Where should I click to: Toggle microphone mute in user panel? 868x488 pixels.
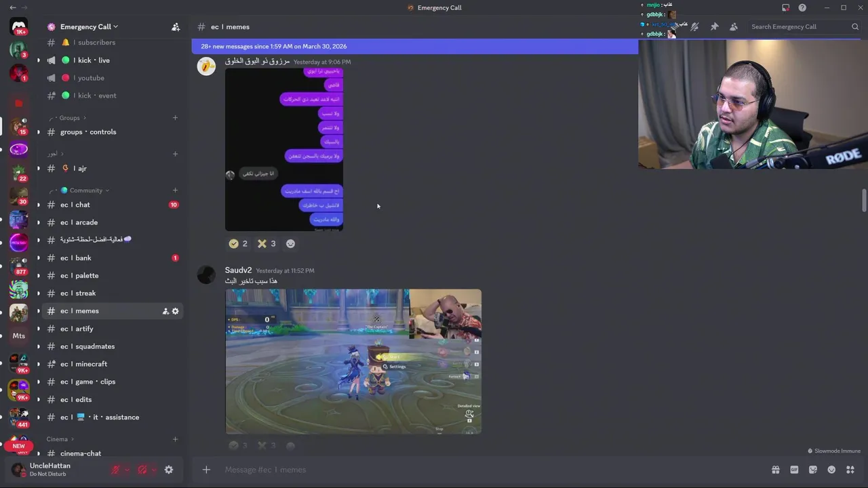click(115, 470)
